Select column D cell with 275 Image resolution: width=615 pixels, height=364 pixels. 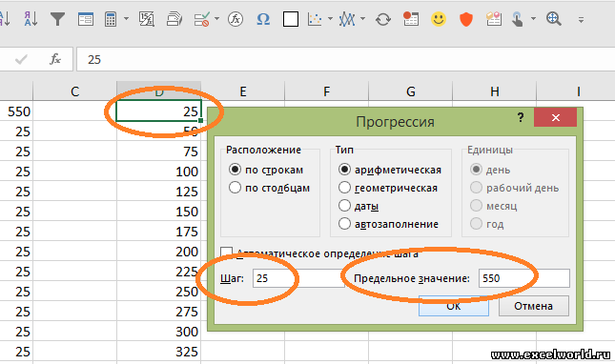tap(159, 311)
